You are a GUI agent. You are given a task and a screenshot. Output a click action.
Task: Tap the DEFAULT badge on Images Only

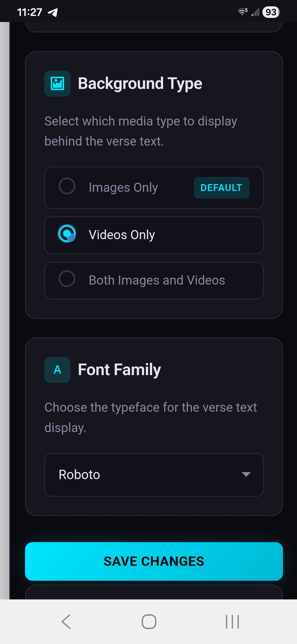pos(221,188)
